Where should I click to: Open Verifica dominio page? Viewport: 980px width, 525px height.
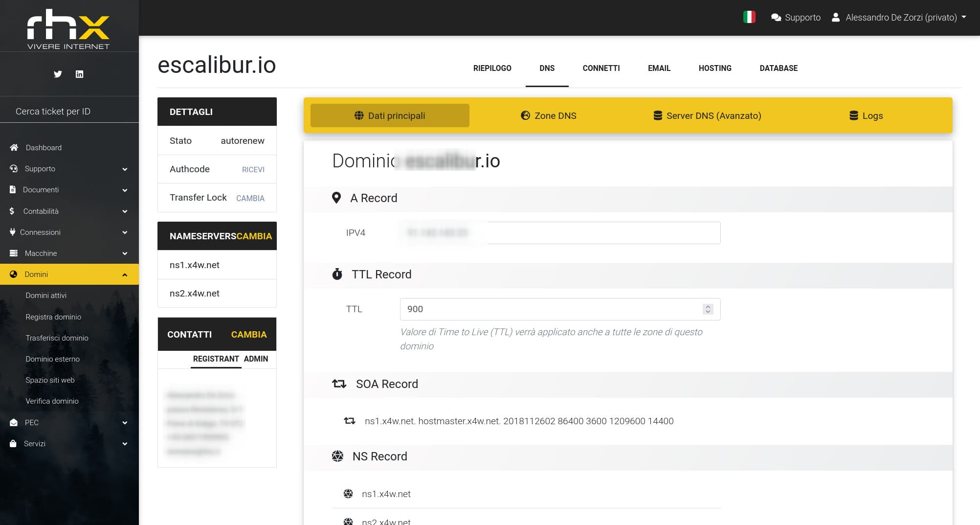coord(52,401)
